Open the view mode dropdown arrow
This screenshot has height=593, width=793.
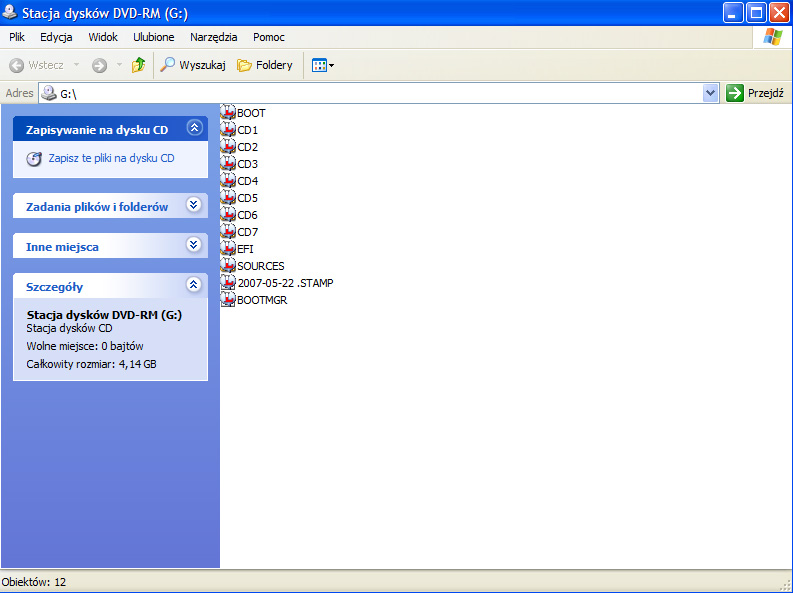[332, 65]
